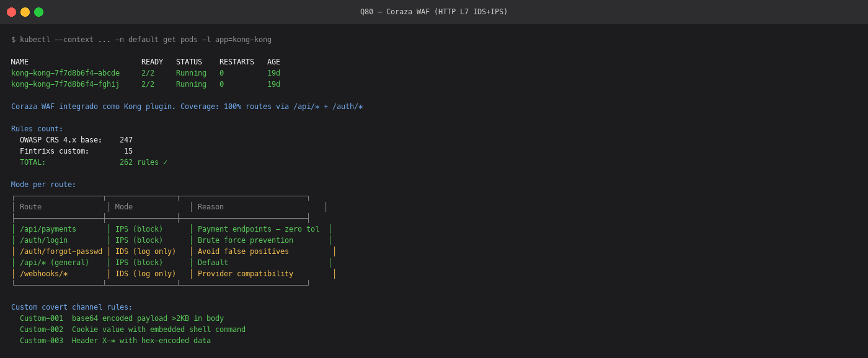Click the Custom-003 rule ID

point(42,341)
